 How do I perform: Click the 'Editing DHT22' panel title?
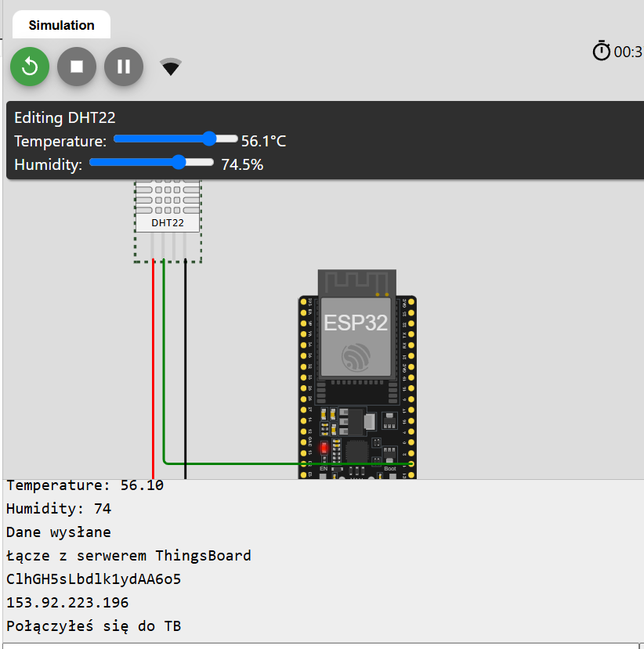tap(65, 117)
